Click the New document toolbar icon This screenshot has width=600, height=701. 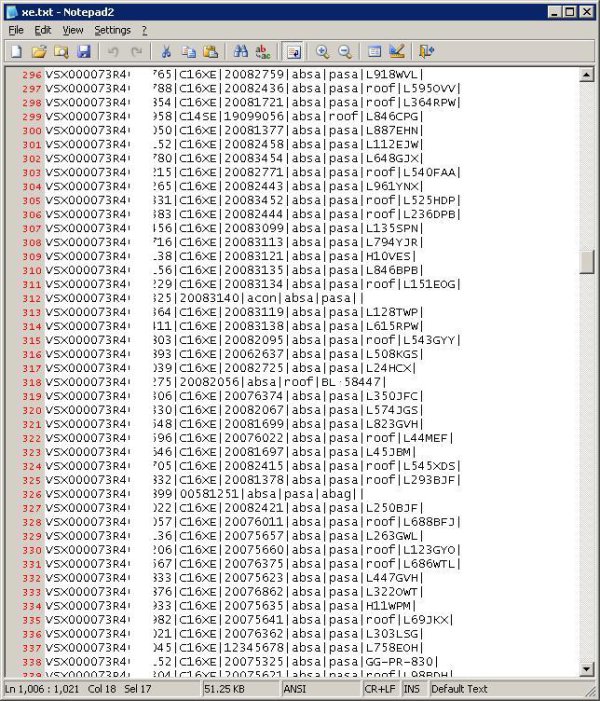click(x=17, y=51)
